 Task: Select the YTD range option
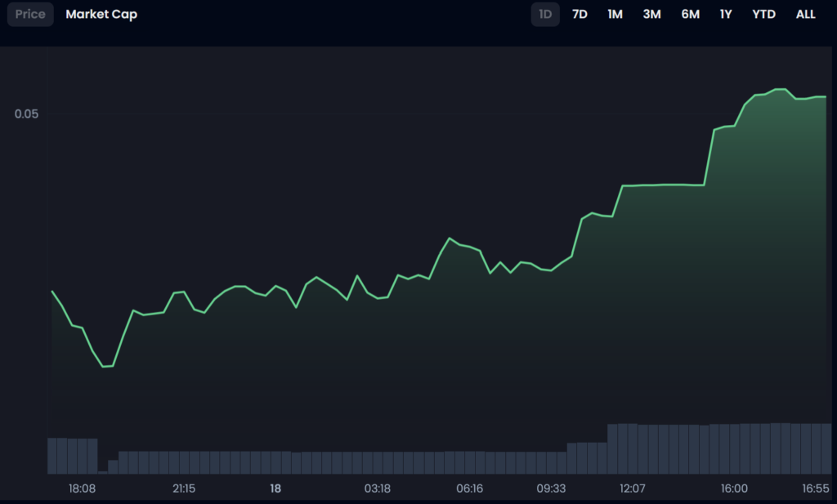click(x=763, y=15)
